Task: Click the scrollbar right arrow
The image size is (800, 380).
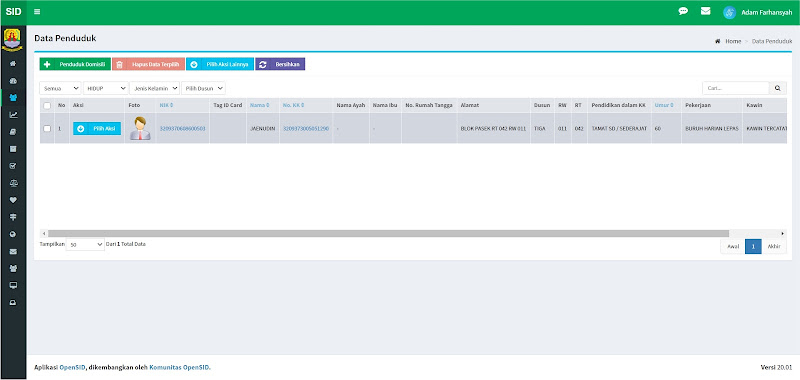Action: 783,234
